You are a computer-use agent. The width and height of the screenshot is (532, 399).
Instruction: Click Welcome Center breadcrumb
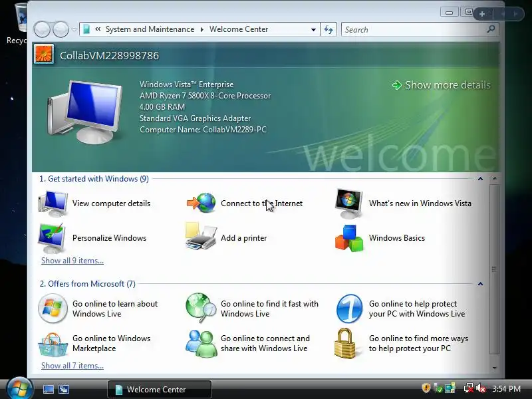point(239,29)
